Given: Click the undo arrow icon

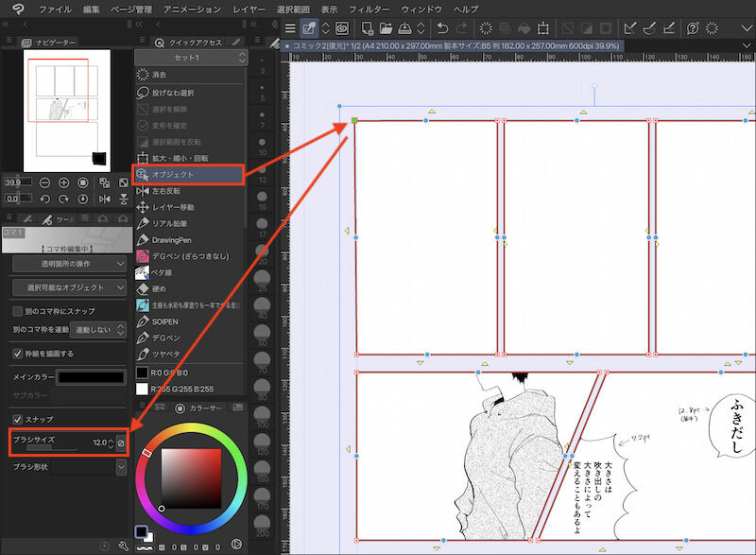Looking at the screenshot, I should tap(442, 28).
